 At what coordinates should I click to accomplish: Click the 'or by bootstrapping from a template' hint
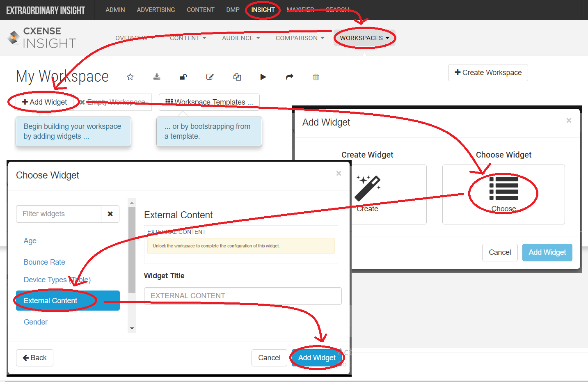pos(209,131)
